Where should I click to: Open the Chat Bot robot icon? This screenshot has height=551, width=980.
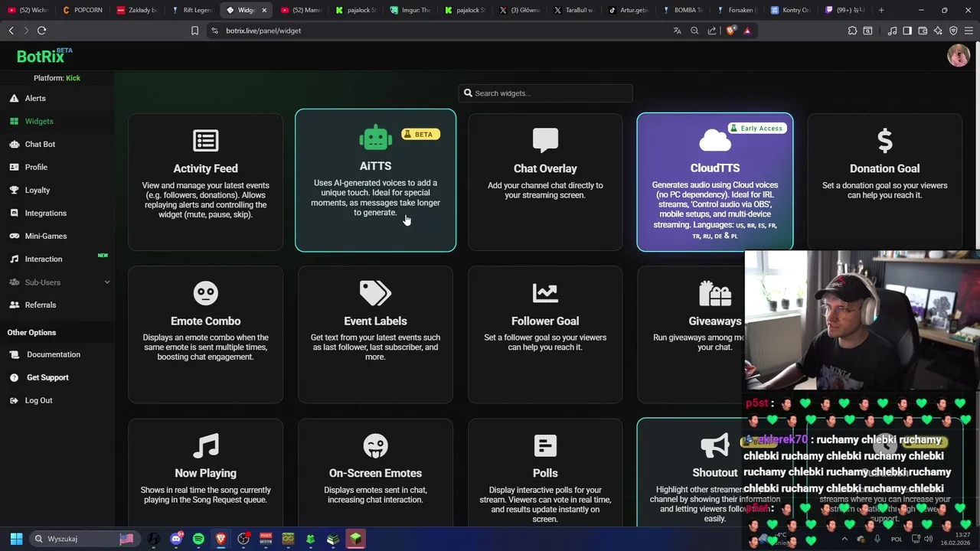(x=15, y=144)
